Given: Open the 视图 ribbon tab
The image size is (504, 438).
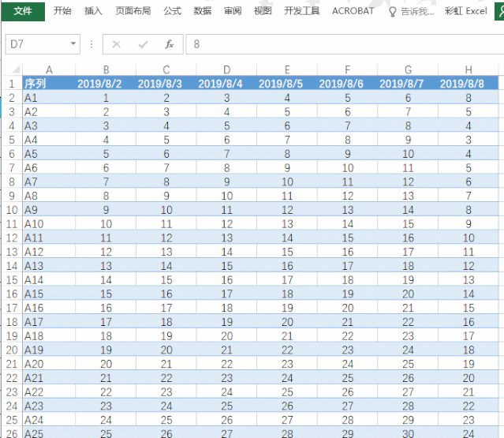Looking at the screenshot, I should tap(263, 11).
